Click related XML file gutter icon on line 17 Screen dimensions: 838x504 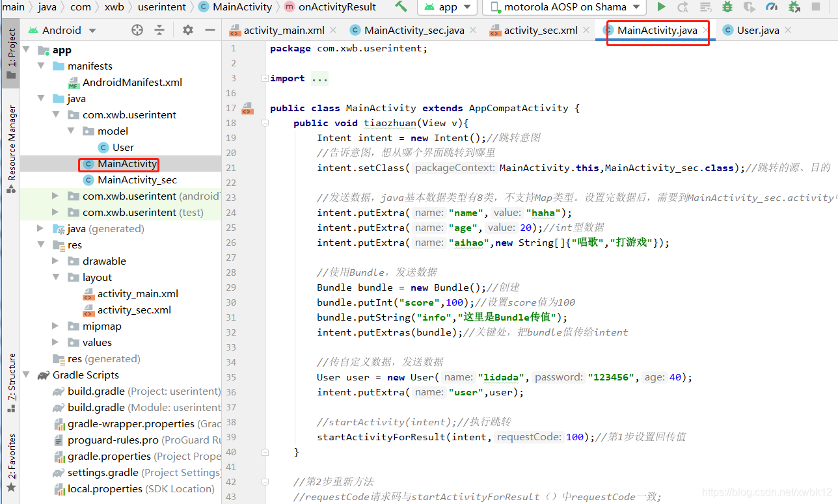(247, 108)
